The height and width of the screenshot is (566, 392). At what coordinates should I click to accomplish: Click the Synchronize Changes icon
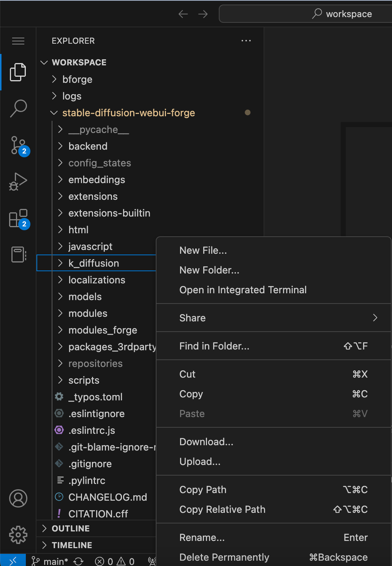(x=79, y=561)
